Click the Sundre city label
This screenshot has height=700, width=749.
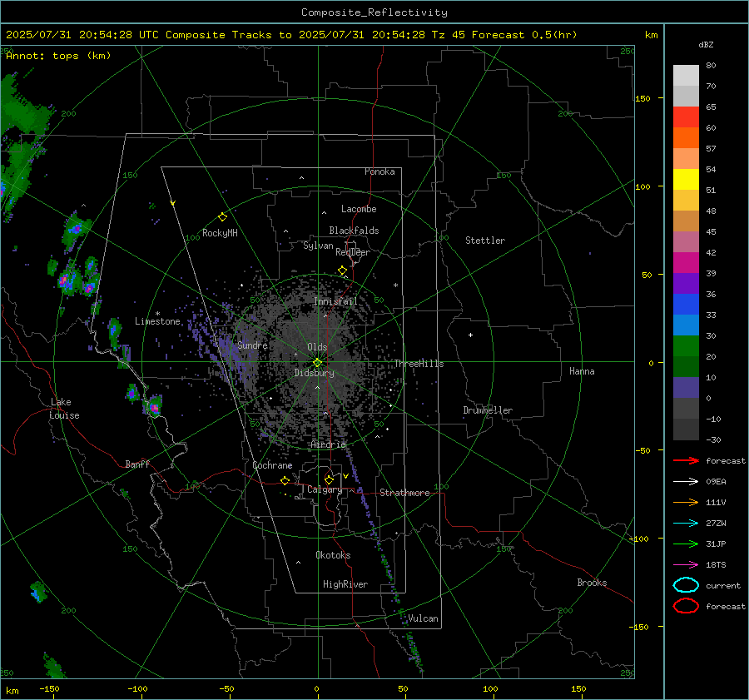[253, 345]
